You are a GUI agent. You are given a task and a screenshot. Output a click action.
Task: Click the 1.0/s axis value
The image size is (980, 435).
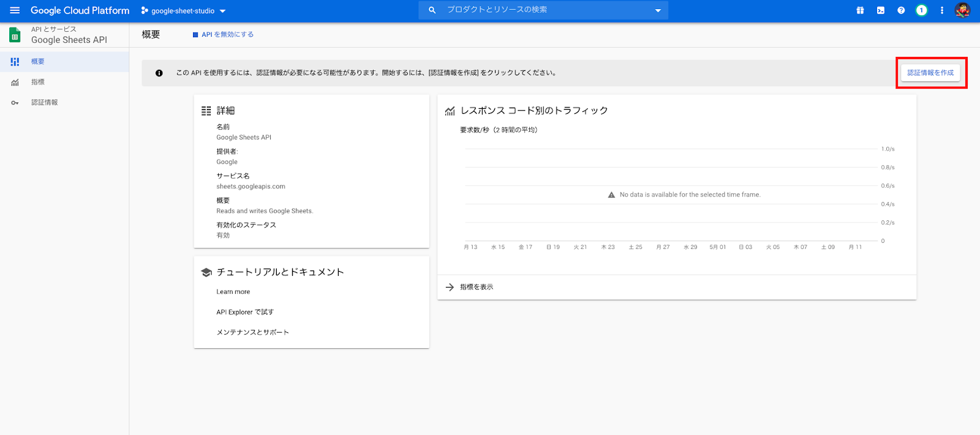(x=888, y=149)
